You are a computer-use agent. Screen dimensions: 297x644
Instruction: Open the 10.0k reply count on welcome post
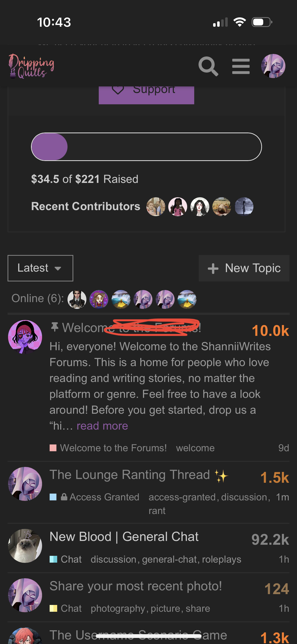click(270, 331)
